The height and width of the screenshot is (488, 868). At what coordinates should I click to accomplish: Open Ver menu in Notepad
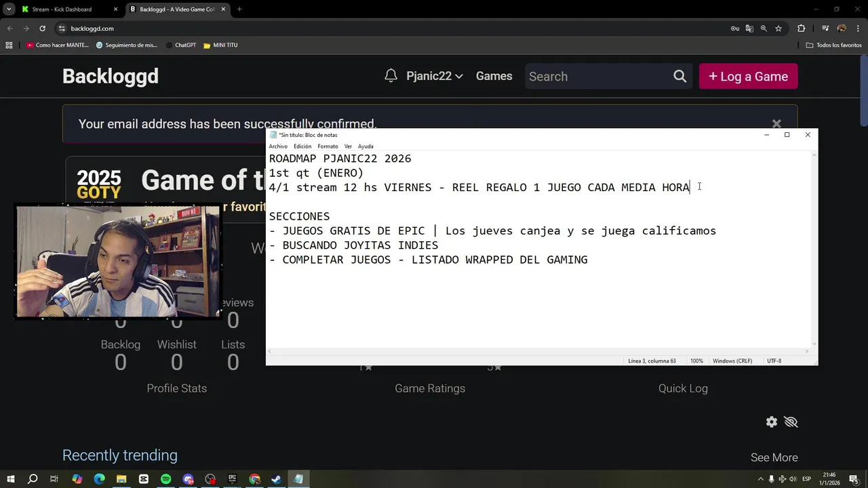coord(348,146)
